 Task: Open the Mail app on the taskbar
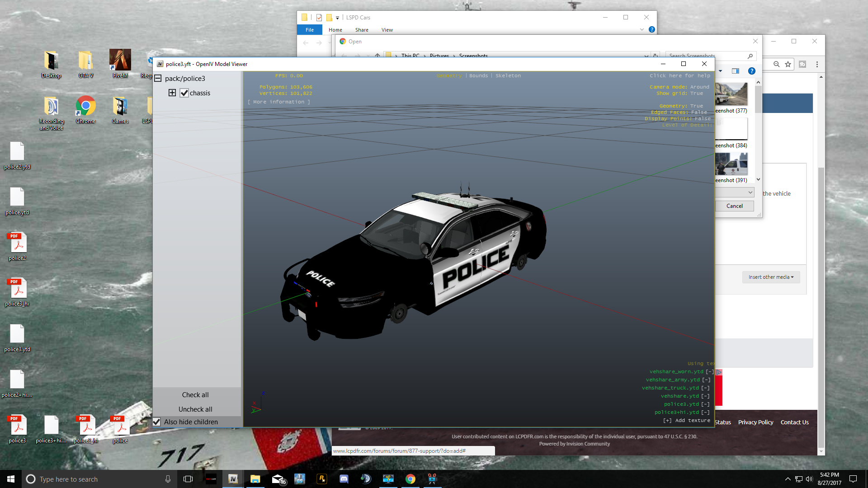(x=278, y=479)
